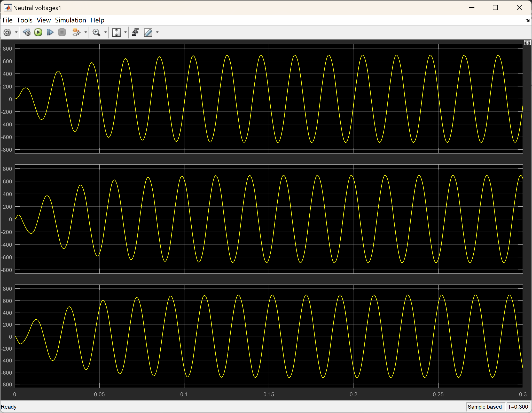Click the dock scope arrow near menu bar
532x413 pixels.
pyautogui.click(x=527, y=20)
